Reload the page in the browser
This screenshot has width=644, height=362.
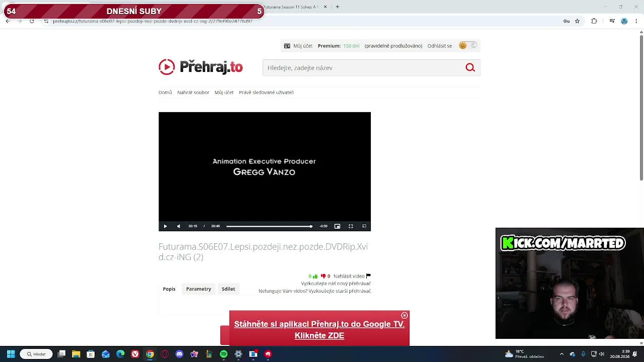[32, 21]
